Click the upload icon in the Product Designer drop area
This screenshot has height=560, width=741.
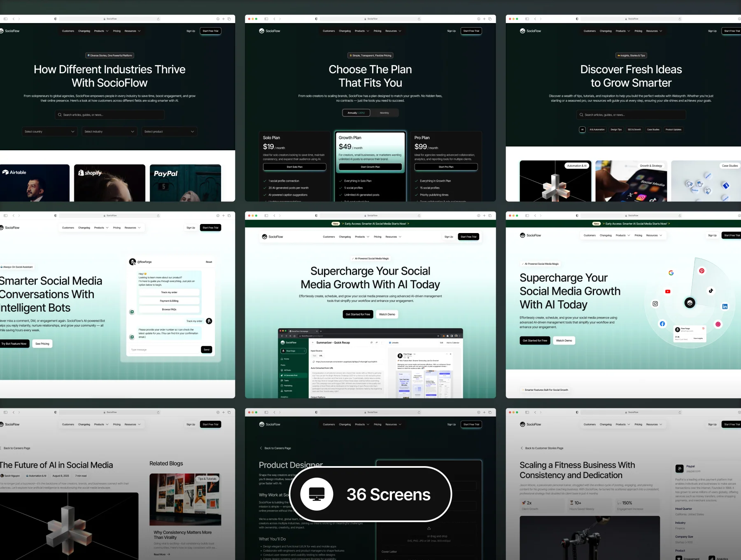pos(429,528)
